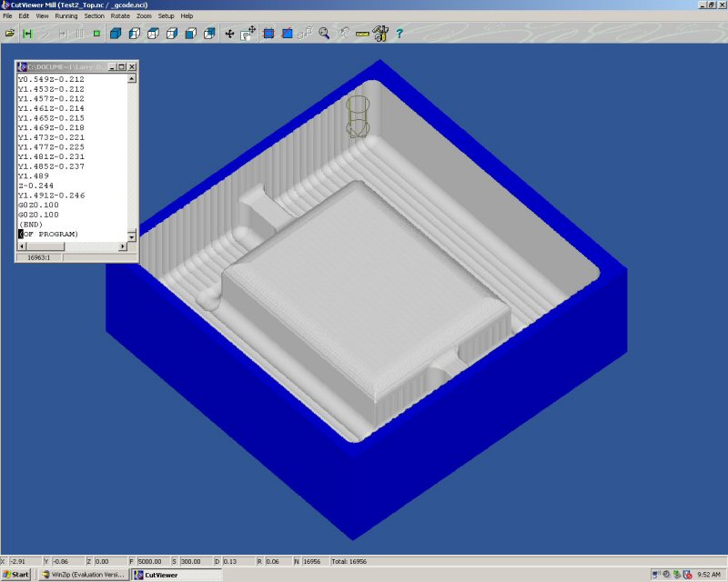The image size is (728, 582).
Task: Open the Section menu
Action: 94,16
